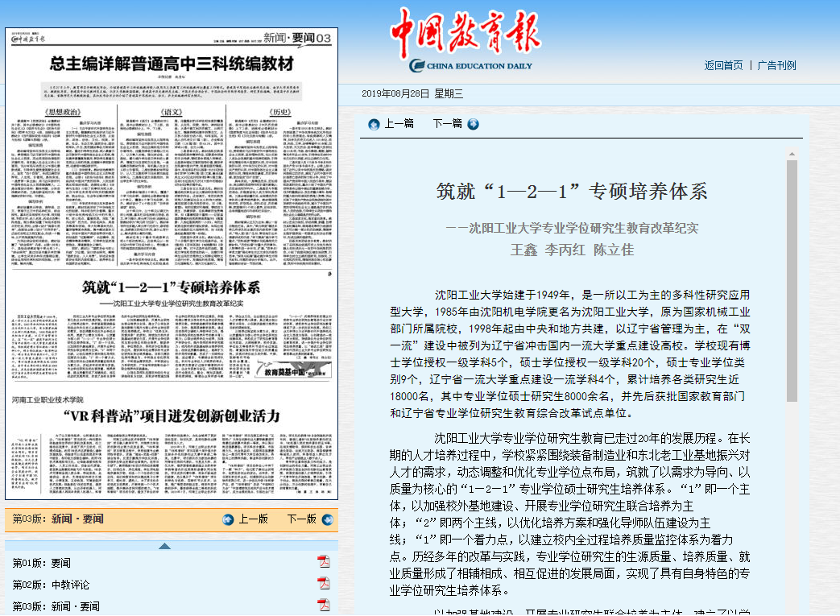Viewport: 840px width, 616px height.
Task: Open the 广告刊例 link
Action: (776, 65)
